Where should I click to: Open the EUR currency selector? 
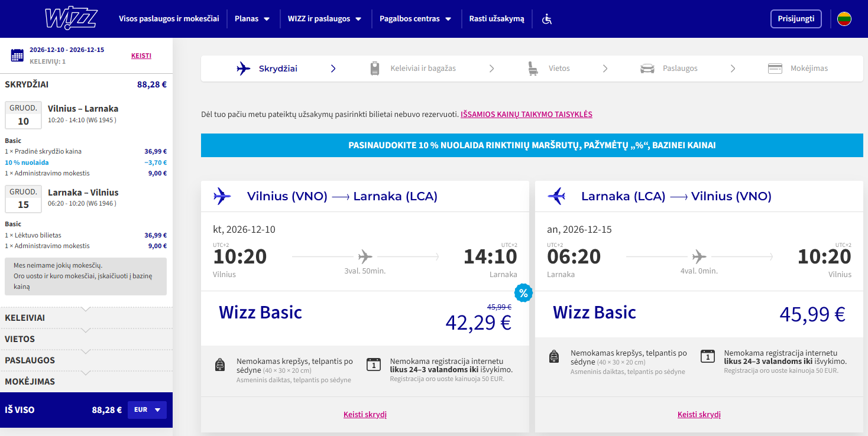147,410
